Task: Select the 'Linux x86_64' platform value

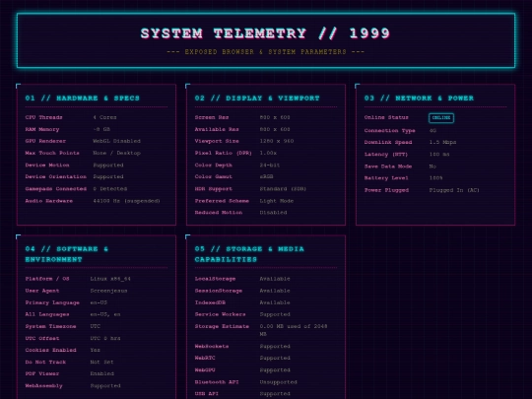Action: click(x=110, y=279)
